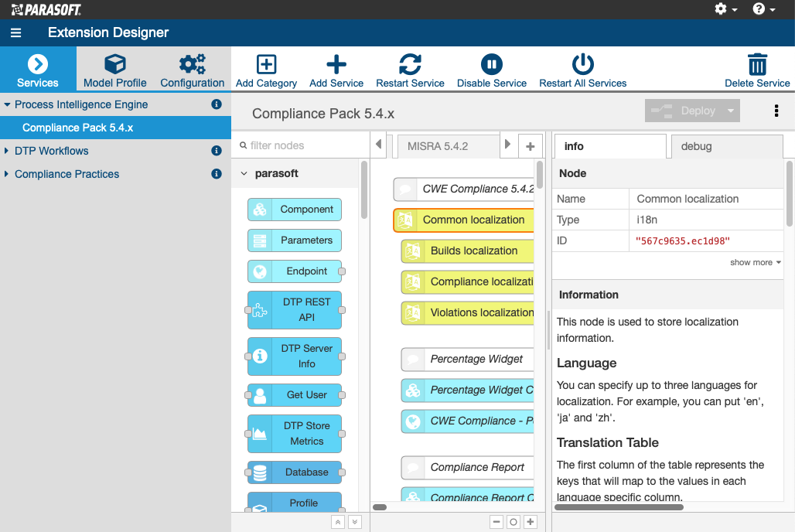
Task: Select the Parameters palette node
Action: pyautogui.click(x=295, y=240)
